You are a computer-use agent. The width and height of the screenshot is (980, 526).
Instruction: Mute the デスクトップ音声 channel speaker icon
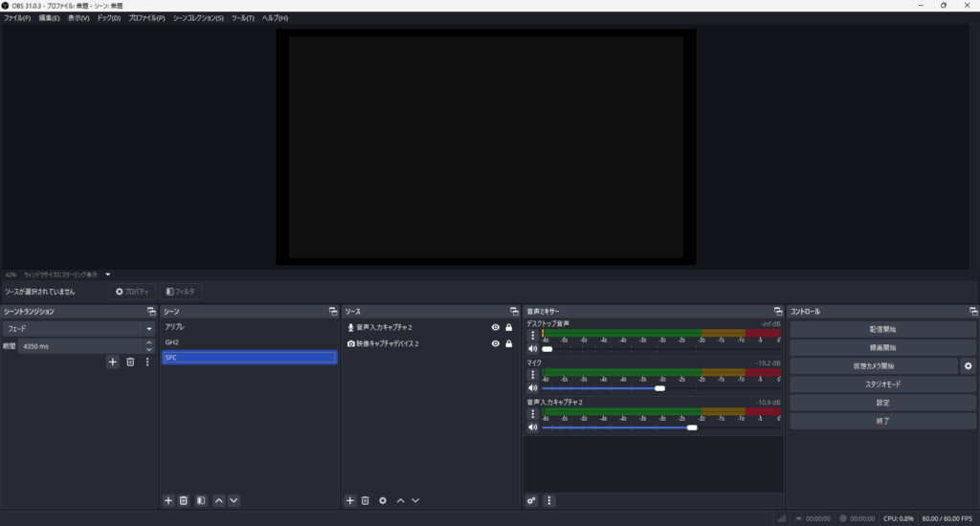pyautogui.click(x=533, y=349)
